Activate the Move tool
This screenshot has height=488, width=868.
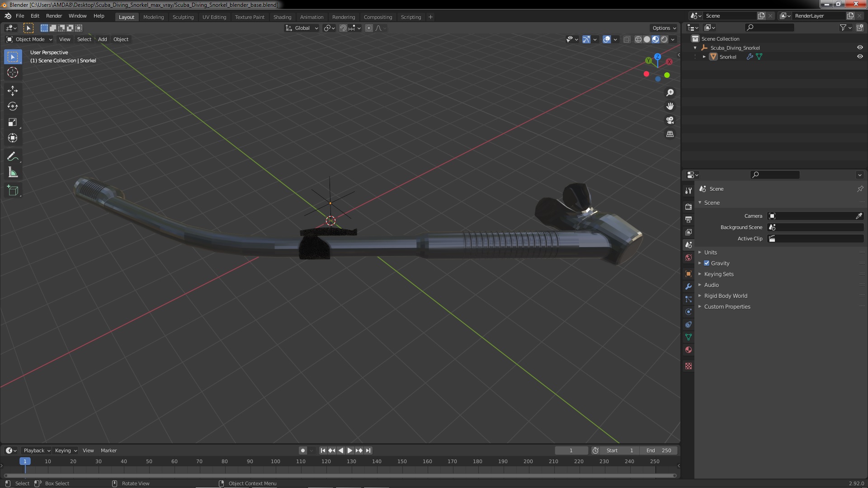coord(13,91)
